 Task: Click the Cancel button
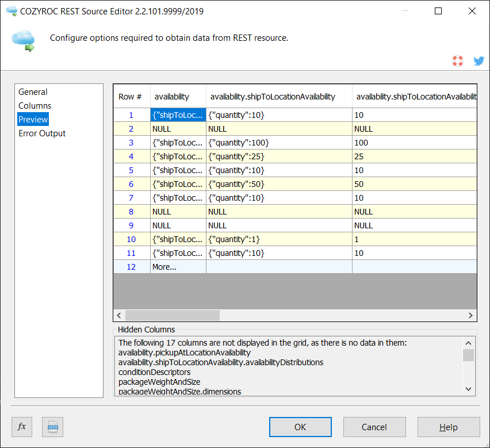coord(374,427)
